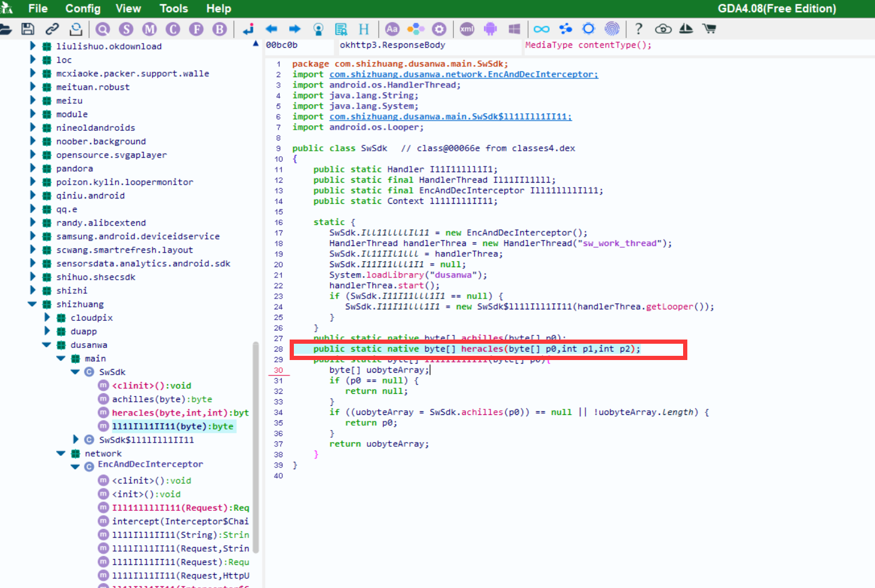Viewport: 875px width, 588px height.
Task: Open the Help menu
Action: (218, 8)
